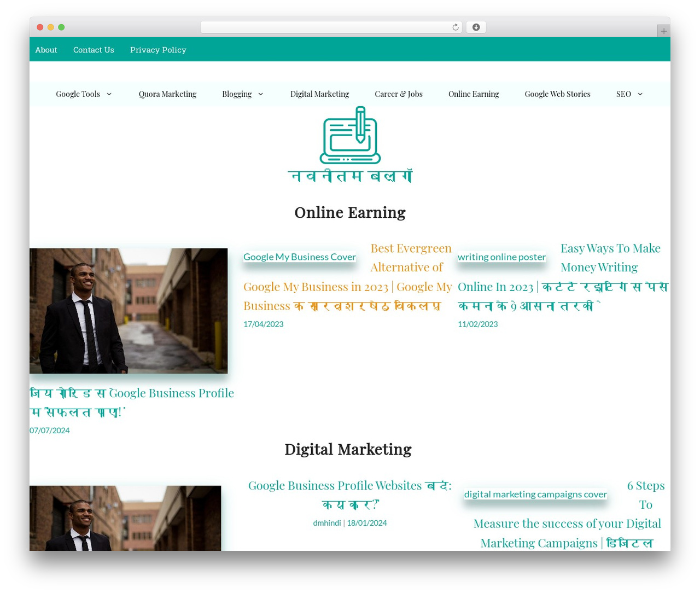
Task: Open the Privacy Policy page
Action: [158, 50]
